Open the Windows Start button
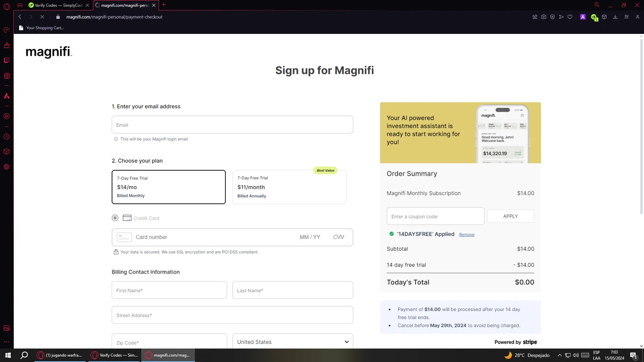 pyautogui.click(x=8, y=355)
